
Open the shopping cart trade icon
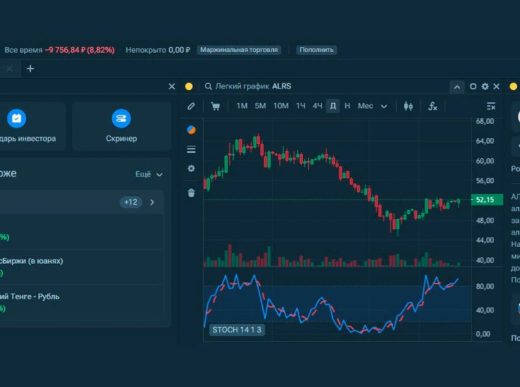216,106
